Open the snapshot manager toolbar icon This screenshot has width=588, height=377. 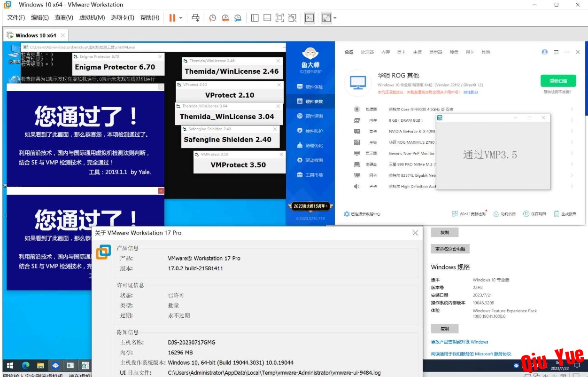[x=238, y=18]
